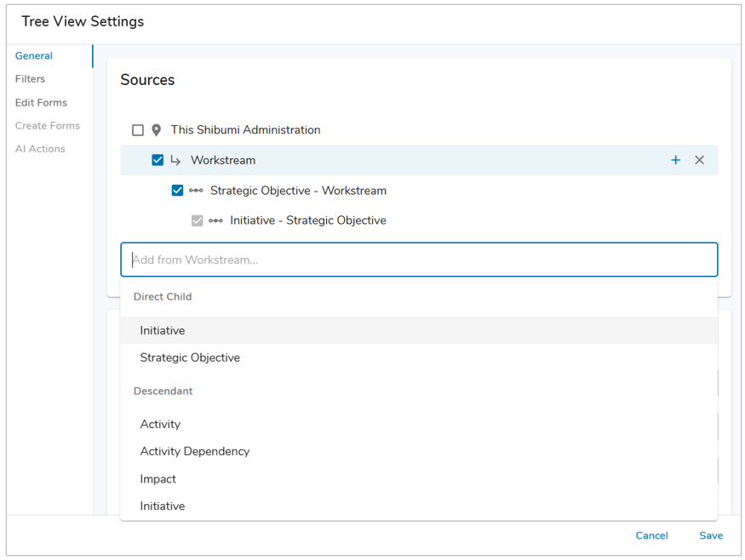Click the Cancel link
745x560 pixels.
[651, 535]
